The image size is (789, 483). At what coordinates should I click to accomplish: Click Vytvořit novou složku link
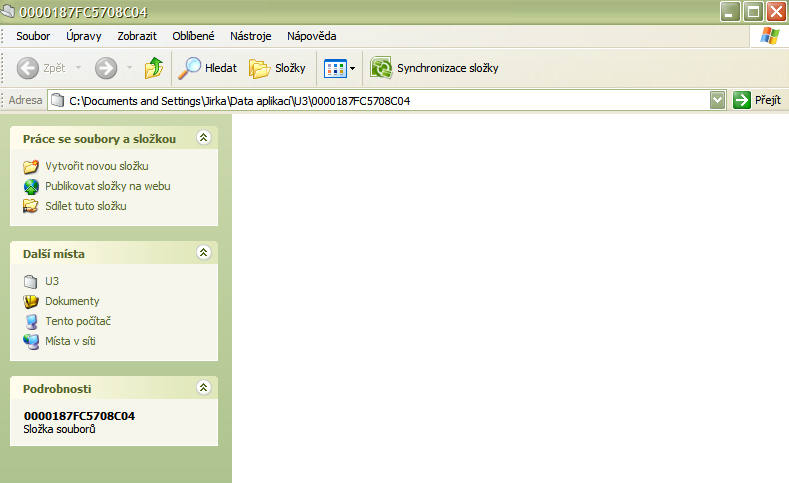pyautogui.click(x=97, y=166)
